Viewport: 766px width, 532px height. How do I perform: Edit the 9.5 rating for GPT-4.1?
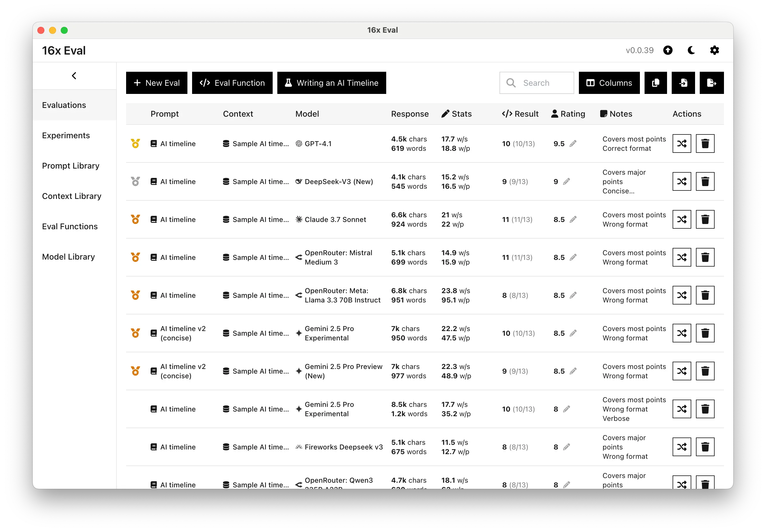pos(573,144)
